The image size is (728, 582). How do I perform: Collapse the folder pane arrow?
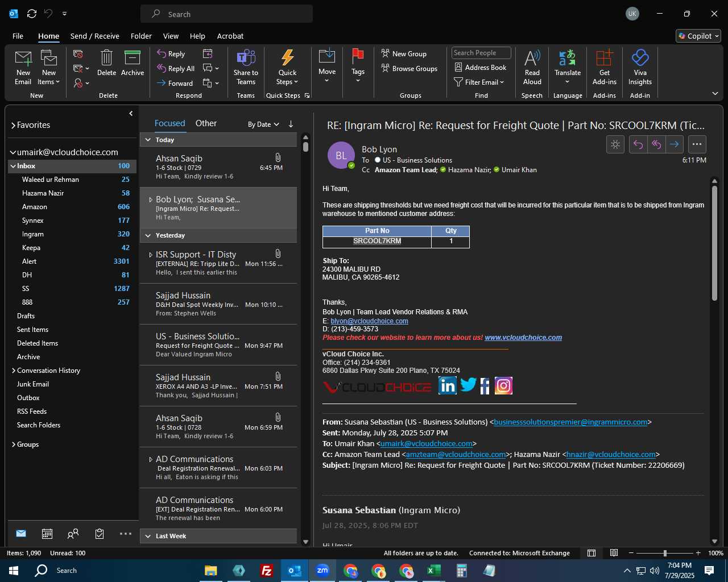[x=131, y=114]
